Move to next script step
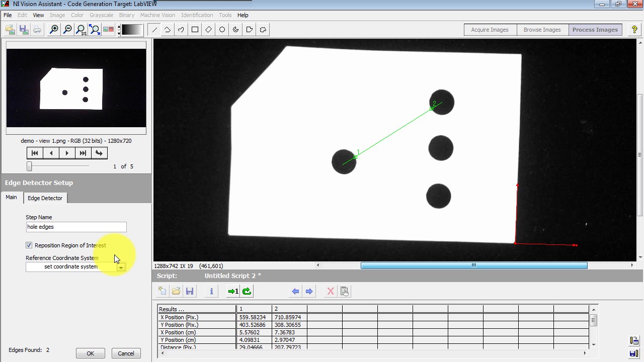 (x=309, y=291)
